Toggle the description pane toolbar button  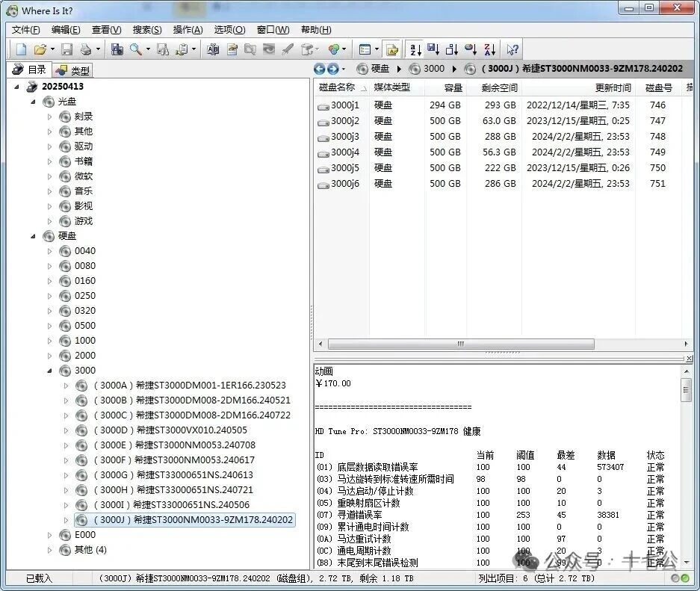392,49
